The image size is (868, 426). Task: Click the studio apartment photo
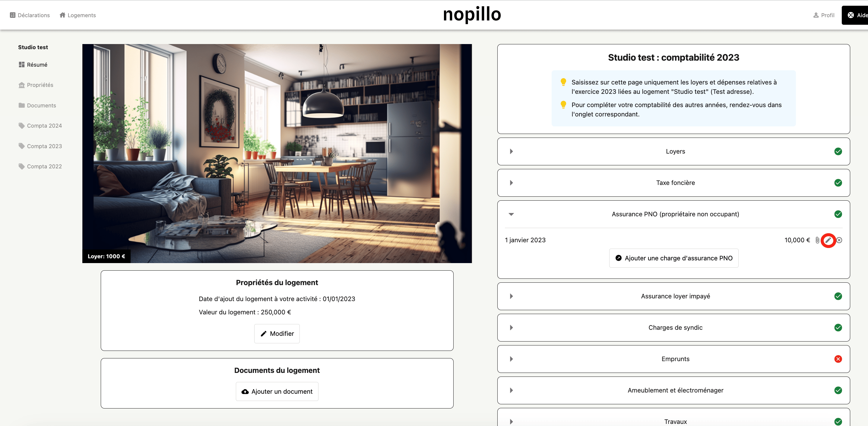click(277, 153)
